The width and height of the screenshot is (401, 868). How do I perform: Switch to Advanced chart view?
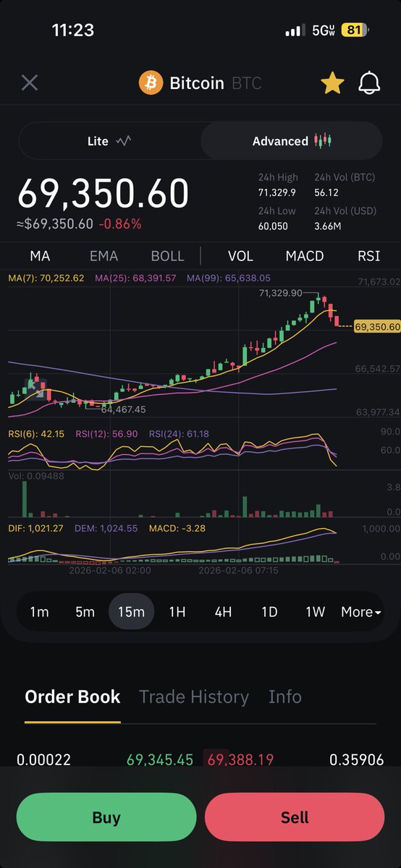click(291, 141)
